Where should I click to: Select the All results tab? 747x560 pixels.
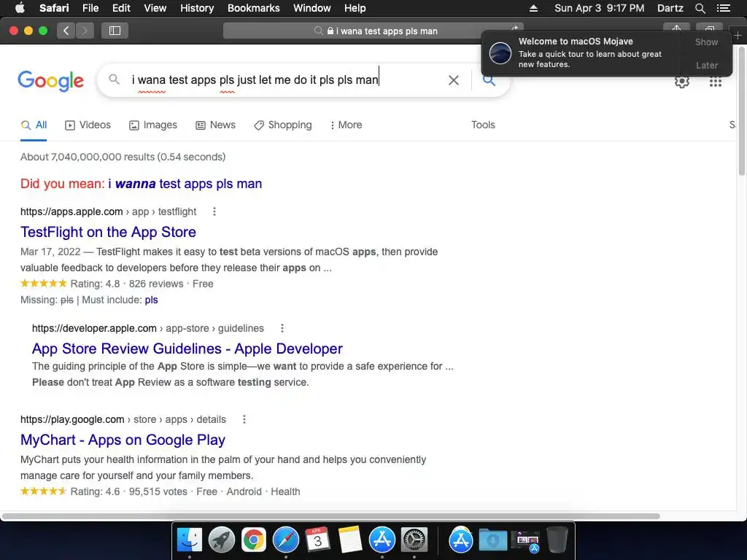34,125
